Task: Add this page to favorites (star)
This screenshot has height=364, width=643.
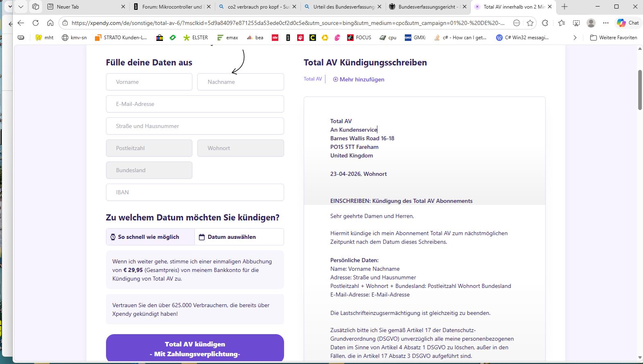Action: click(x=530, y=23)
